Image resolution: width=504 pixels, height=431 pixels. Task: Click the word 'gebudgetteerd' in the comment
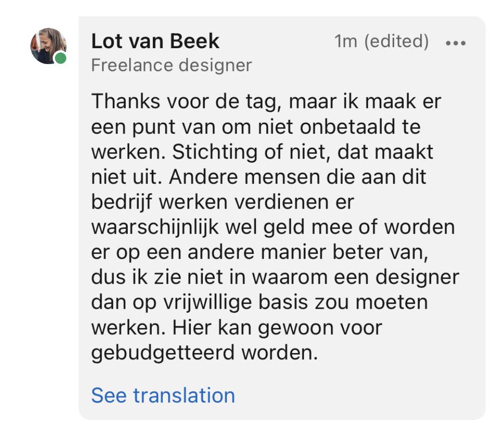tap(163, 353)
